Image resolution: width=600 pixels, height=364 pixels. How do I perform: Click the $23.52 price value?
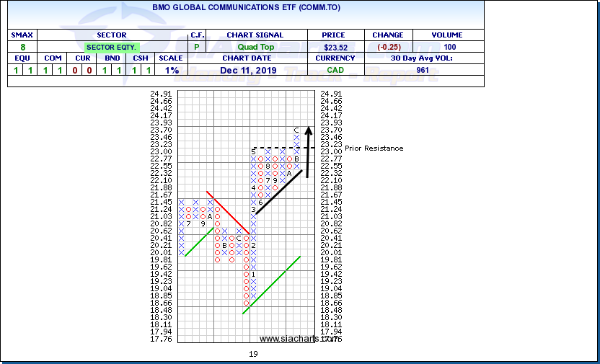click(337, 47)
